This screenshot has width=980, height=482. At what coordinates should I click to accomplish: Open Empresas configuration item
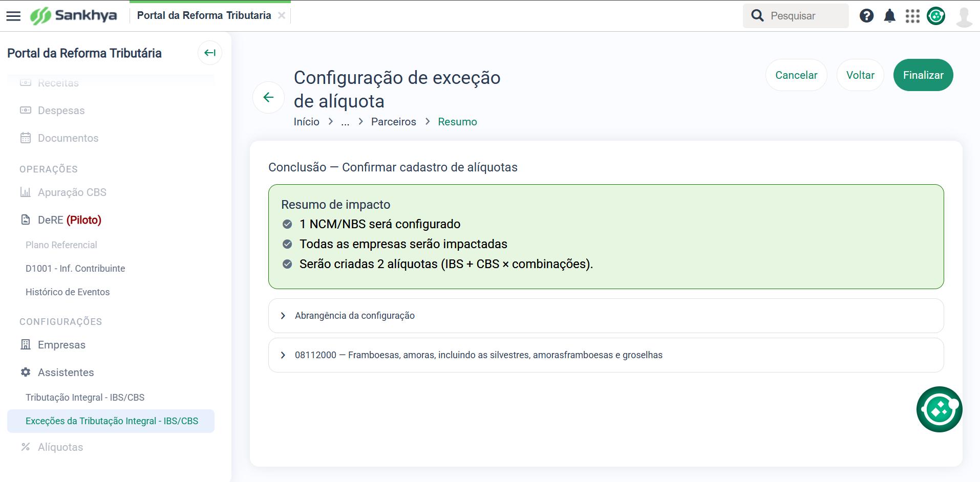tap(61, 345)
